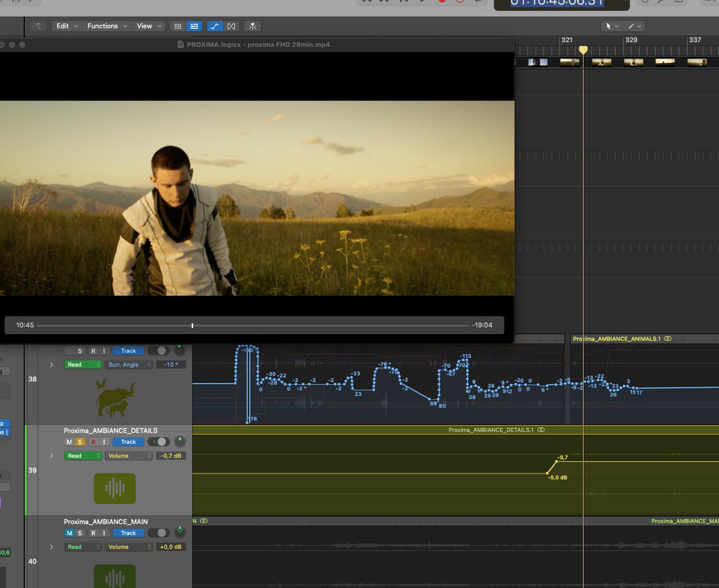Select the track list view icon

click(194, 26)
